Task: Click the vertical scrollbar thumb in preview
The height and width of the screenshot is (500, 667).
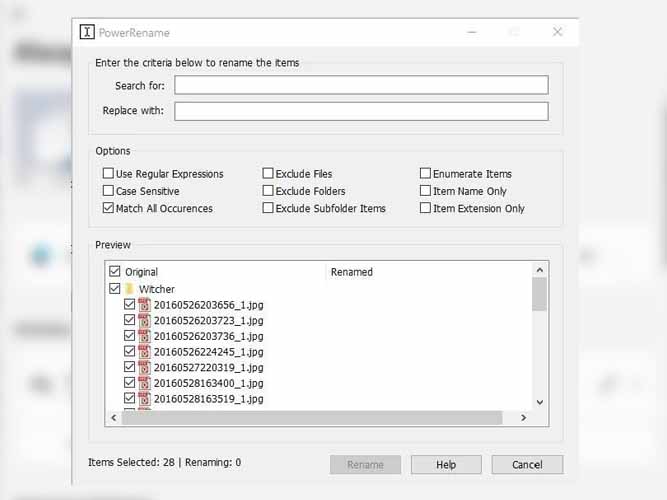Action: click(x=539, y=294)
